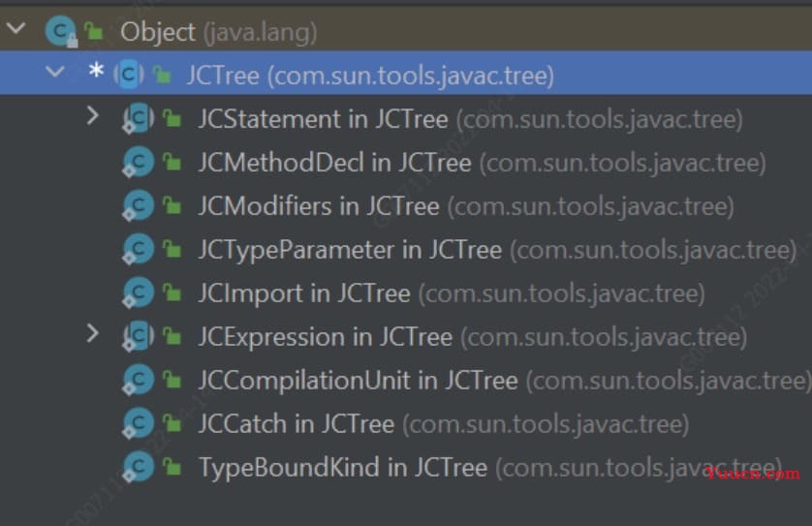The width and height of the screenshot is (812, 526).
Task: Click the public lock icon beside JCExpression
Action: pyautogui.click(x=172, y=336)
